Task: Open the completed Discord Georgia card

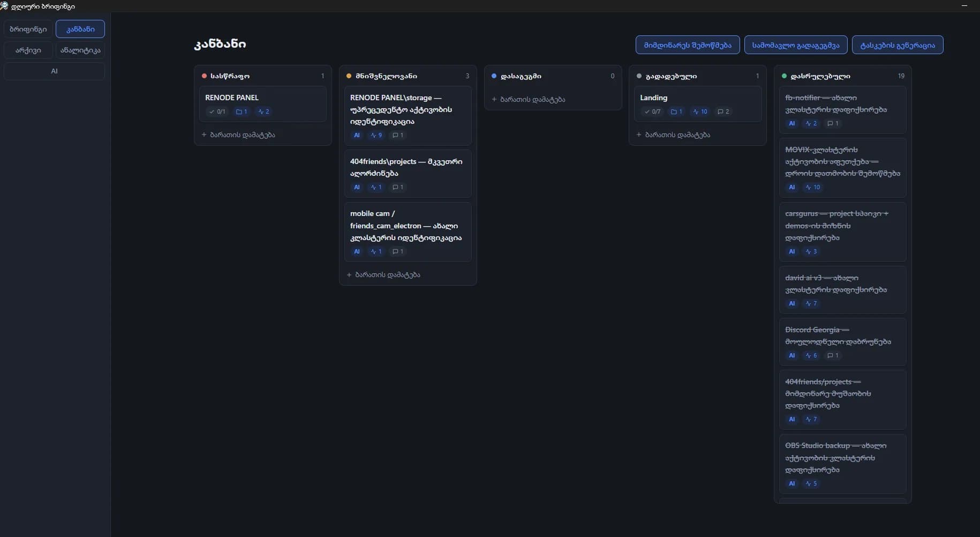Action: [842, 342]
